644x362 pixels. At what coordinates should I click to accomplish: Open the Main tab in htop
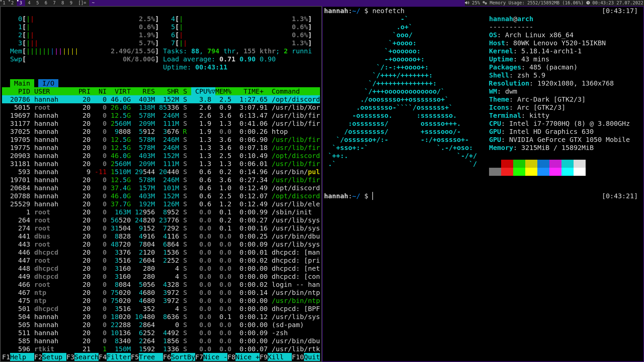[22, 83]
